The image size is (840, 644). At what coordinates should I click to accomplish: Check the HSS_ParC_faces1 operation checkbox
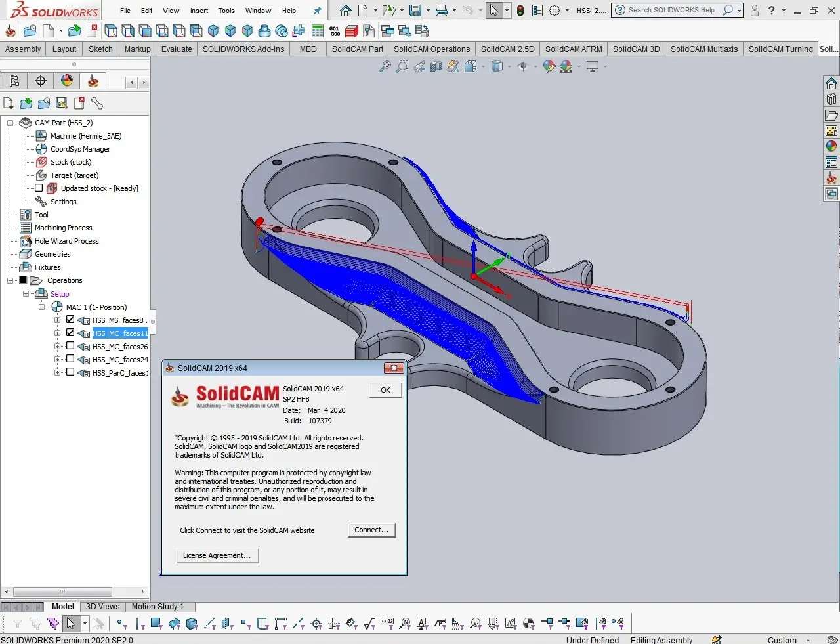point(70,372)
